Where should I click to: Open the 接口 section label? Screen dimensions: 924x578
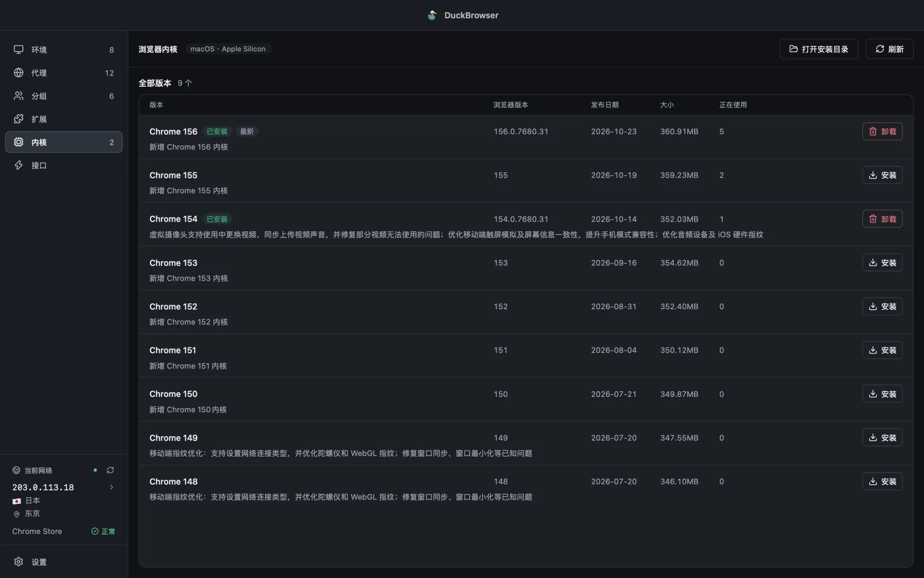point(39,165)
